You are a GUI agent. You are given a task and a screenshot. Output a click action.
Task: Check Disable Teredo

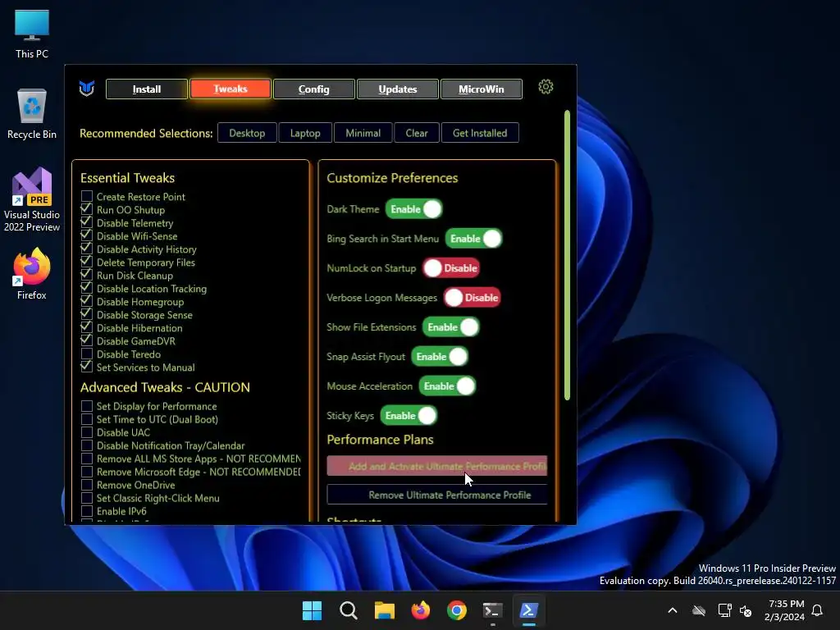[x=87, y=354]
